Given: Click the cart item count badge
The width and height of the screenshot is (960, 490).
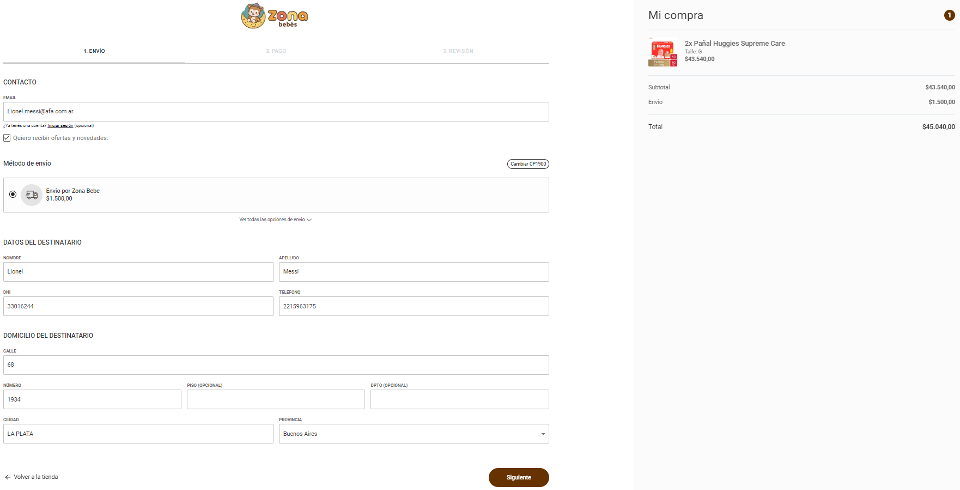Looking at the screenshot, I should click(x=948, y=15).
